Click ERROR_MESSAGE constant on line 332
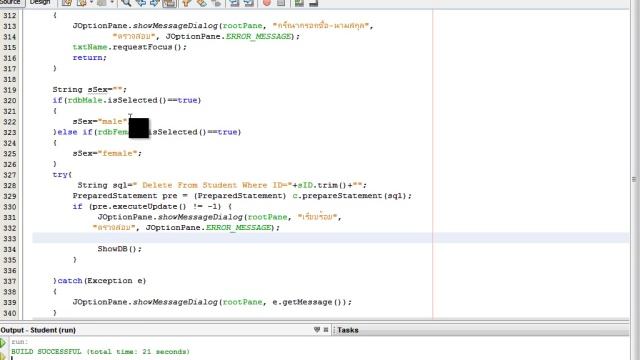640x360 pixels. tap(238, 228)
